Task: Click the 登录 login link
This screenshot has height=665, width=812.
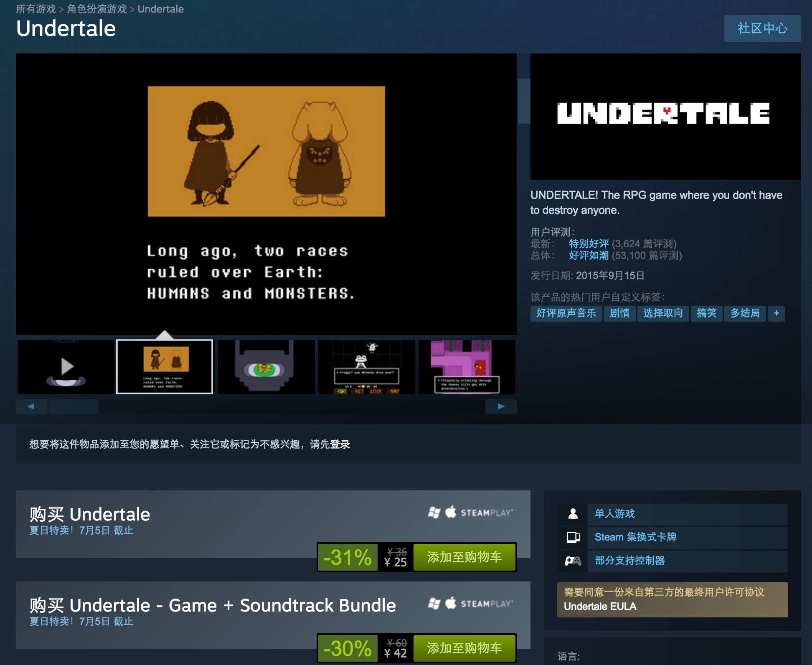Action: point(340,444)
